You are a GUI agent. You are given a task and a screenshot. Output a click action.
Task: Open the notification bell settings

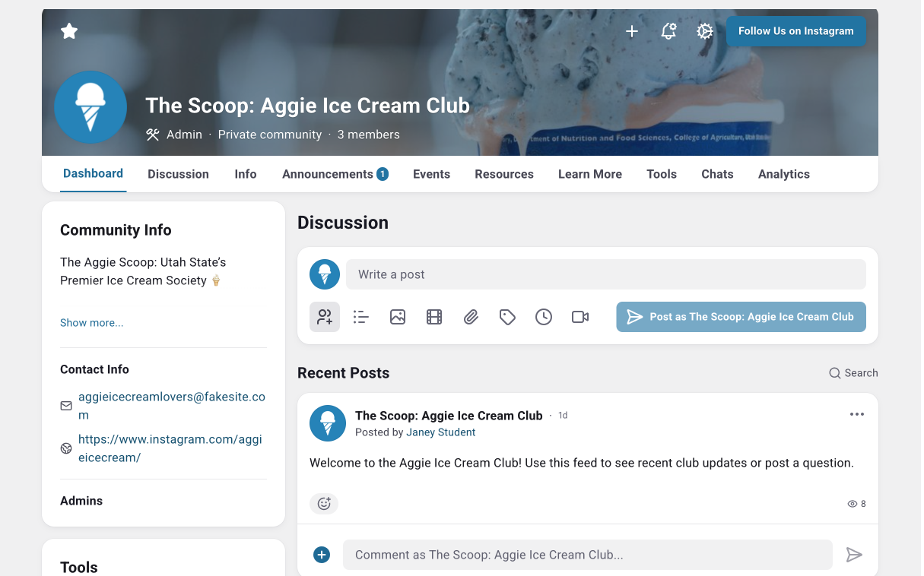click(668, 31)
